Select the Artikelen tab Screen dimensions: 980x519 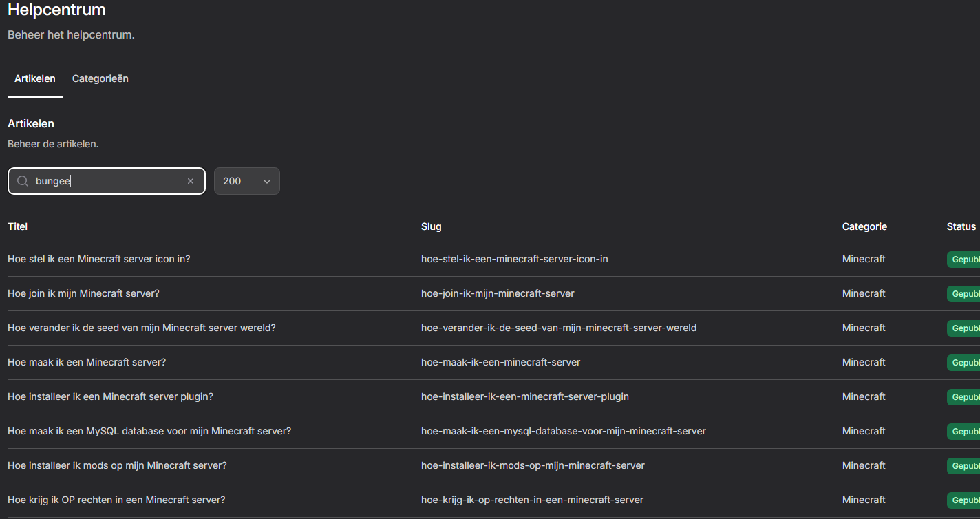click(34, 78)
